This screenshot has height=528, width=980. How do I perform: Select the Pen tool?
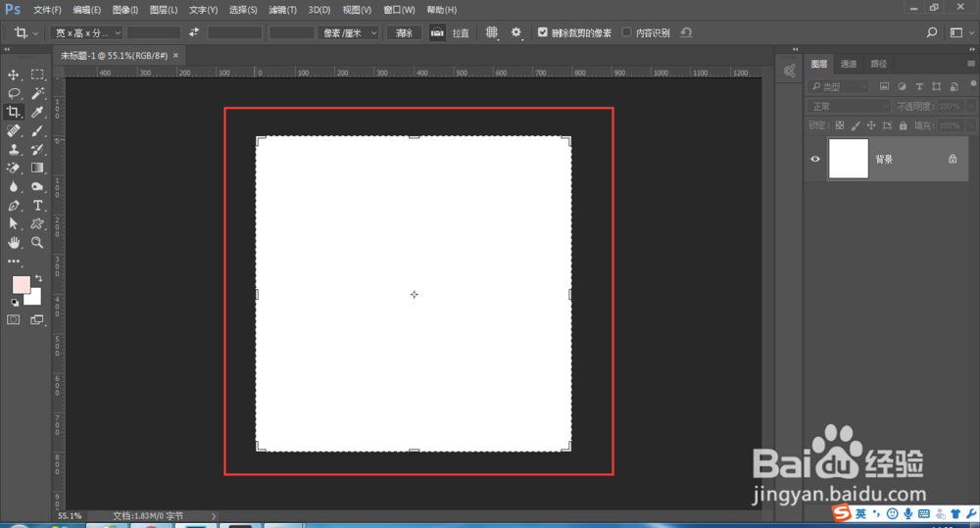pyautogui.click(x=13, y=206)
